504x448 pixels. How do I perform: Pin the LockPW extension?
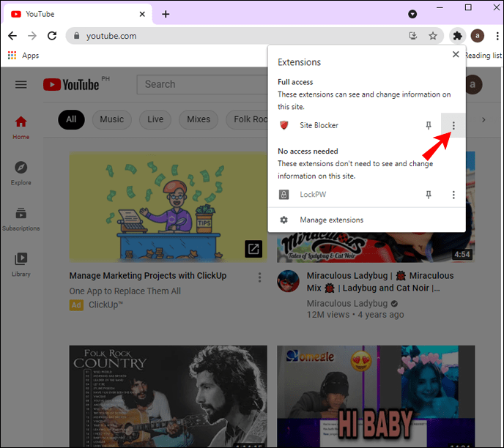[x=429, y=195]
